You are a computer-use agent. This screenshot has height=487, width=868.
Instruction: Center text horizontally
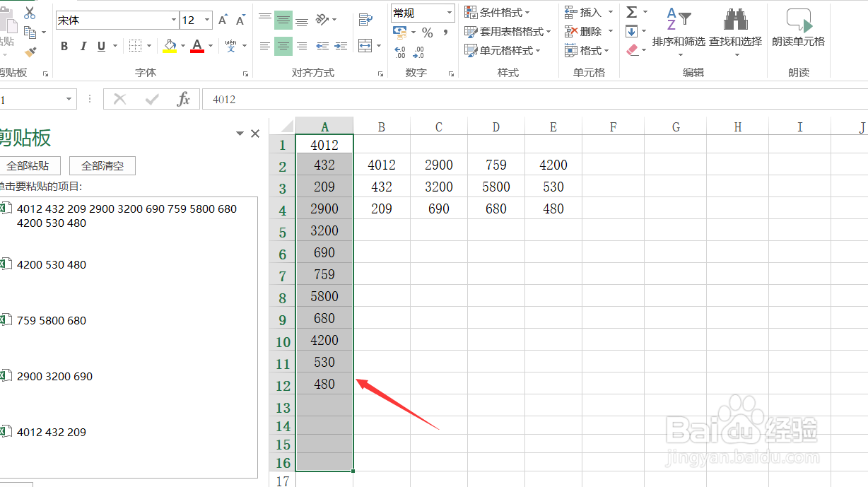[x=283, y=46]
